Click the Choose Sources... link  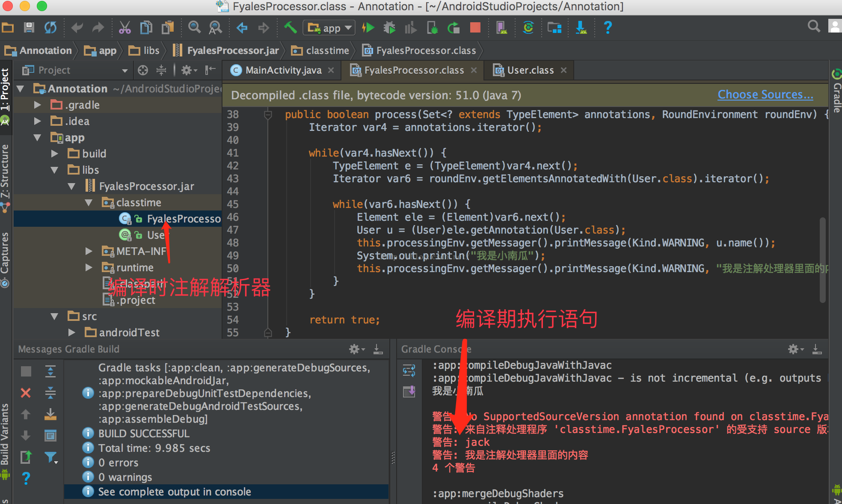[765, 95]
